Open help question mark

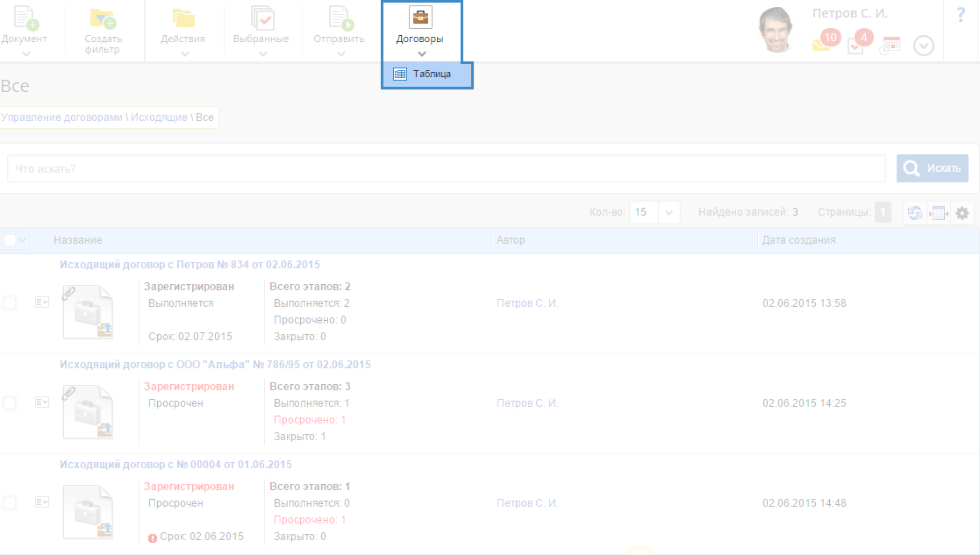[961, 15]
